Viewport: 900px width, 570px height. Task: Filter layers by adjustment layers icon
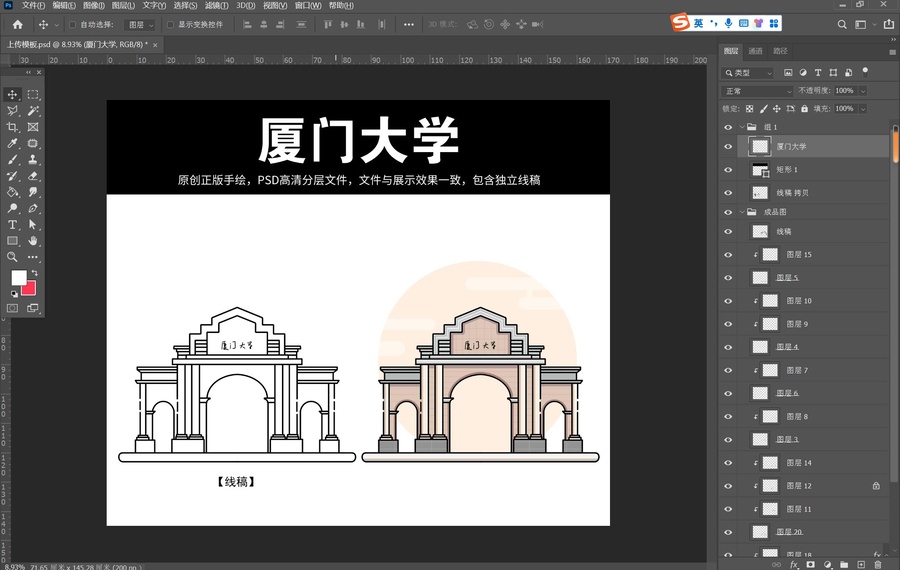(x=803, y=73)
